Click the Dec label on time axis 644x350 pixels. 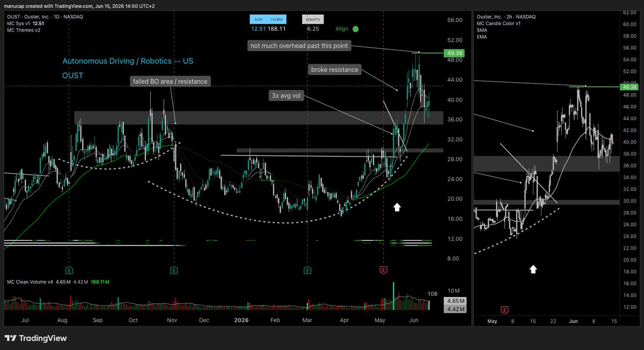tap(203, 320)
